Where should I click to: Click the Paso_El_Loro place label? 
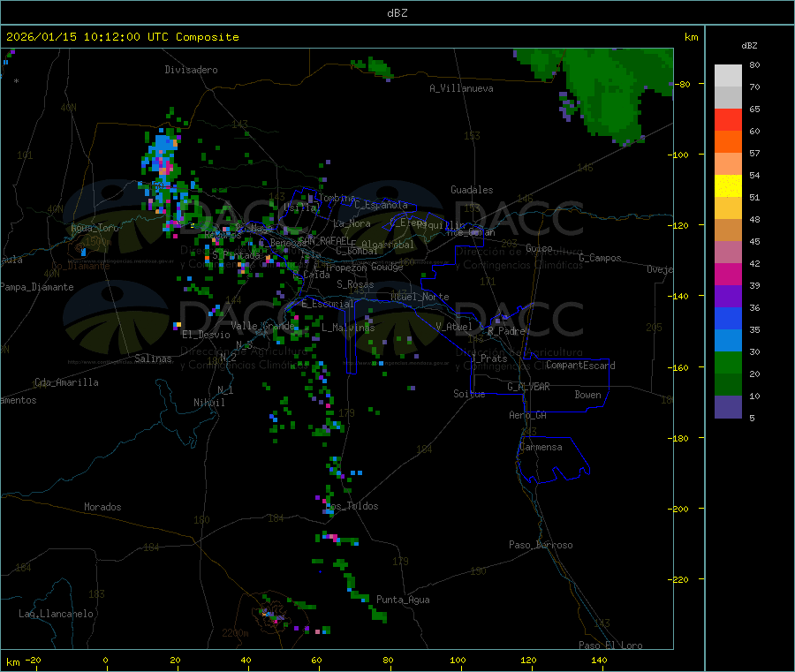[611, 646]
